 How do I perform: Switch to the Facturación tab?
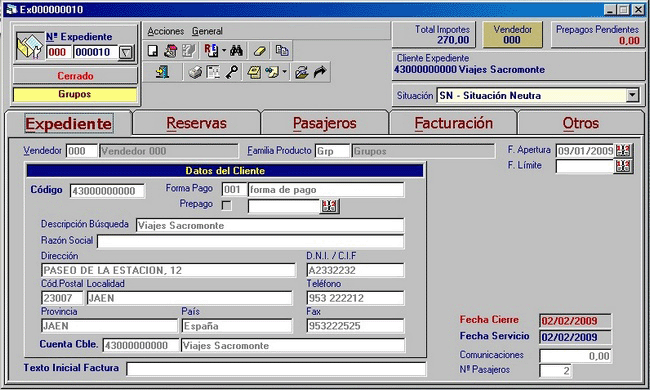[x=454, y=123]
